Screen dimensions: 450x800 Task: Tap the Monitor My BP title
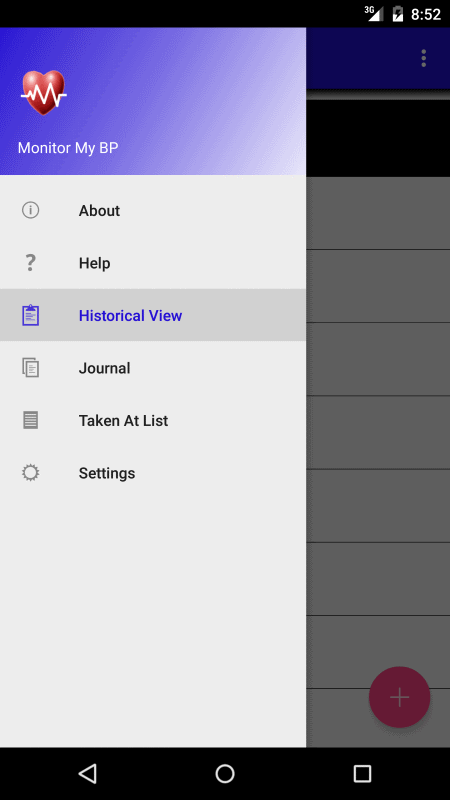click(x=68, y=148)
